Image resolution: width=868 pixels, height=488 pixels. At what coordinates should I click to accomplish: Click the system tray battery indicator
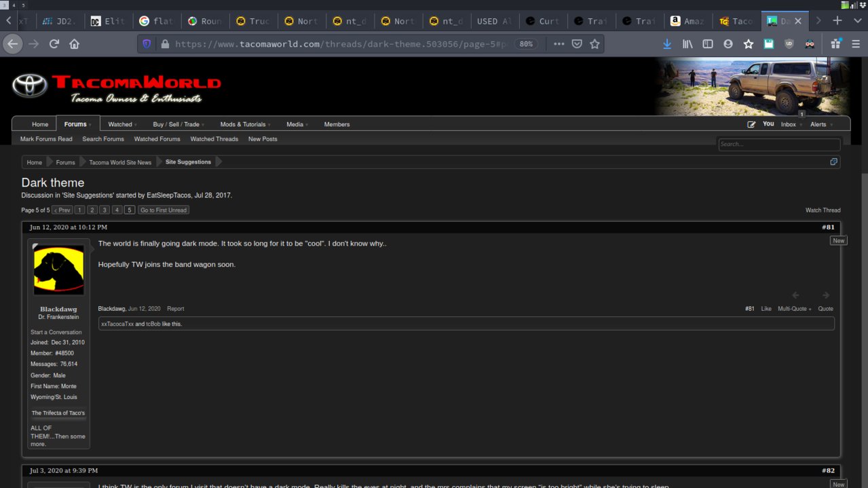click(x=845, y=5)
